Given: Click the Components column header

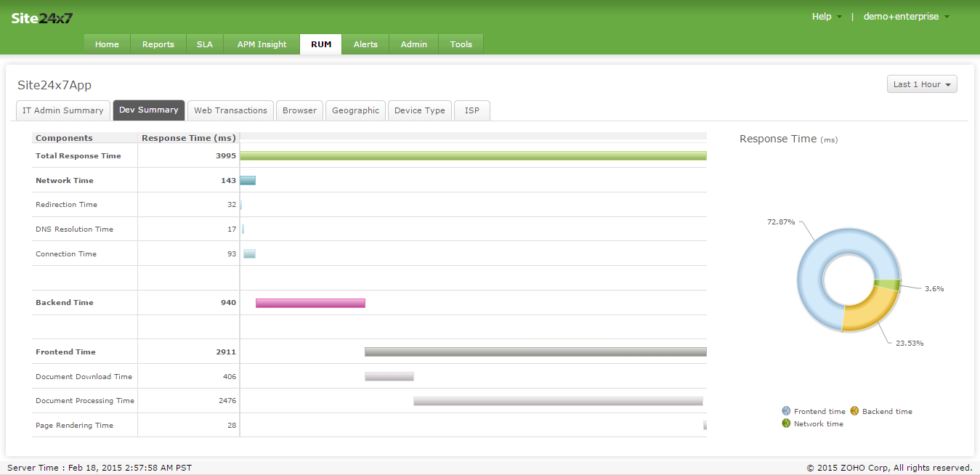Looking at the screenshot, I should point(64,138).
